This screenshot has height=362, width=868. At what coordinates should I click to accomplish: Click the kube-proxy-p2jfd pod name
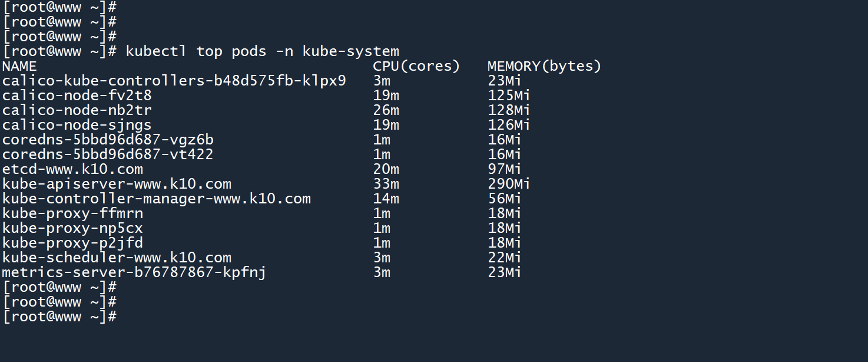click(x=72, y=243)
